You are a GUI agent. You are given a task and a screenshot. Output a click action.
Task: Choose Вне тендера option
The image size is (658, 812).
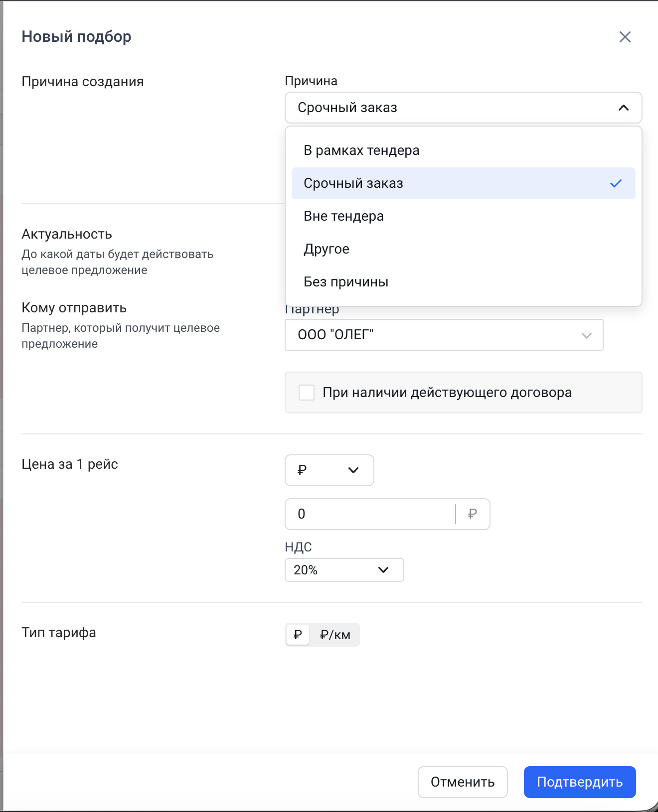coord(343,216)
